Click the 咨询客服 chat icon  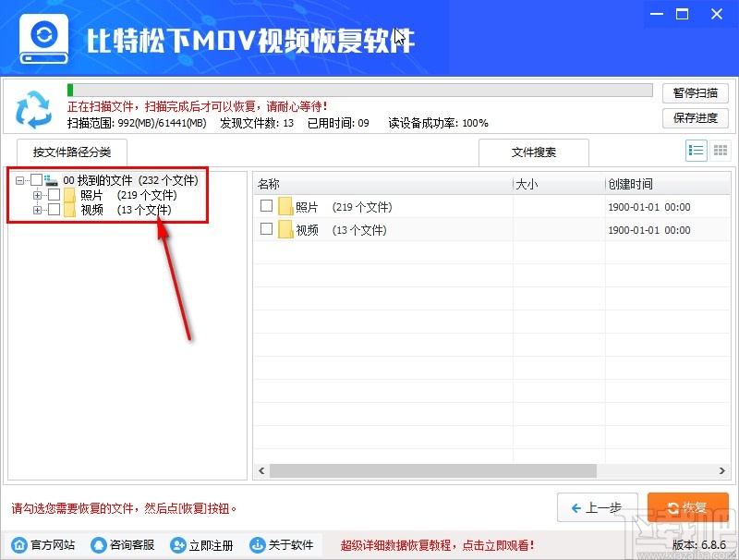pos(99,545)
